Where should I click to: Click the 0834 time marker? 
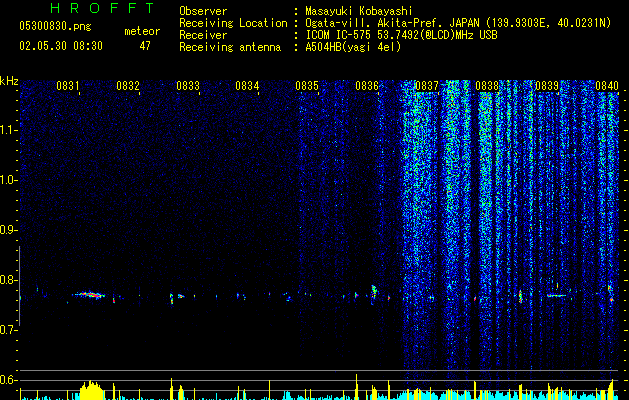(x=247, y=86)
